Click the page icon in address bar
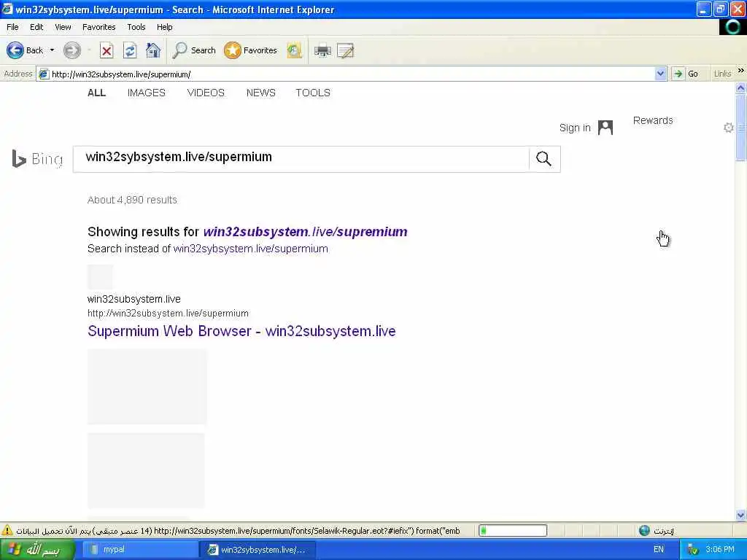 (43, 74)
